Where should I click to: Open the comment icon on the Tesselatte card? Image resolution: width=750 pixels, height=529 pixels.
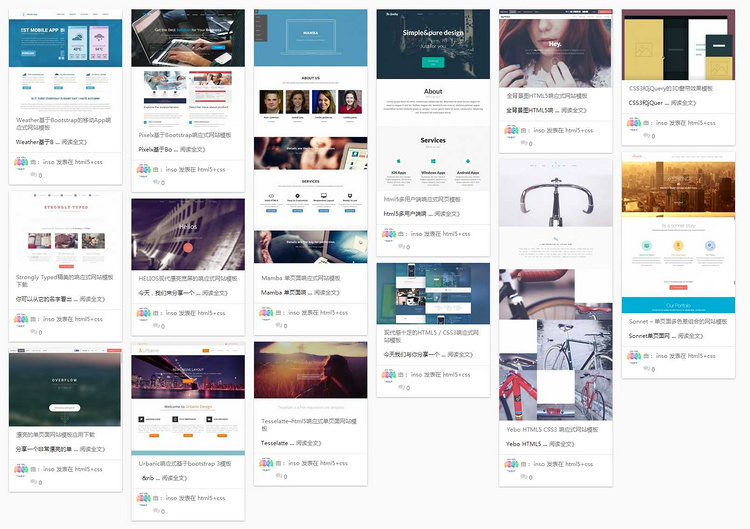(279, 476)
